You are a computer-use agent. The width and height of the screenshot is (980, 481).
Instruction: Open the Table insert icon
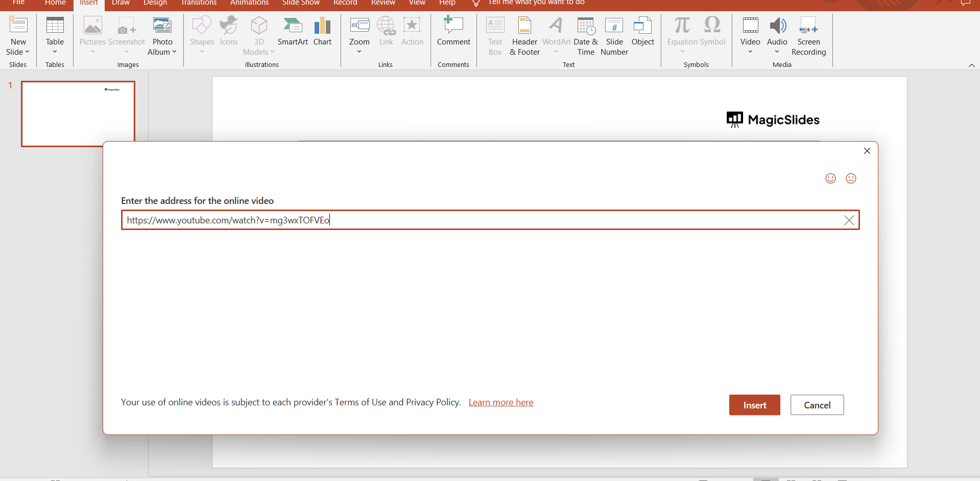pos(55,25)
